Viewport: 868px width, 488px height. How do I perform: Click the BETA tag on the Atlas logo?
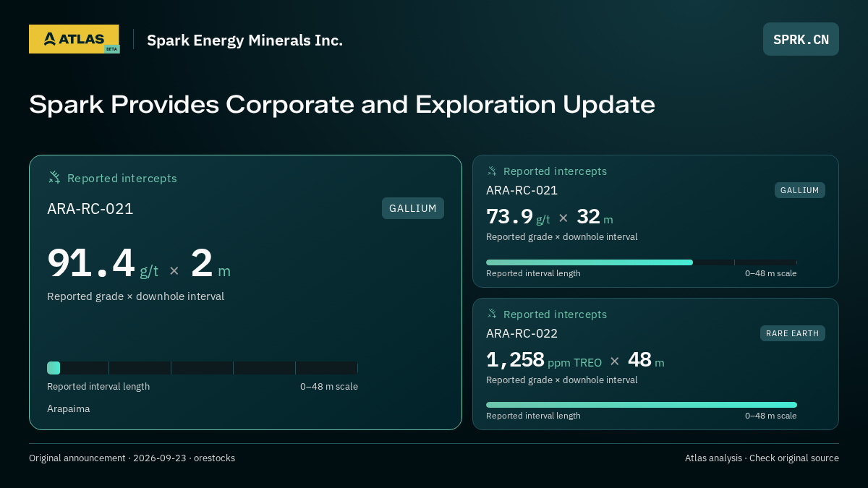click(x=111, y=49)
